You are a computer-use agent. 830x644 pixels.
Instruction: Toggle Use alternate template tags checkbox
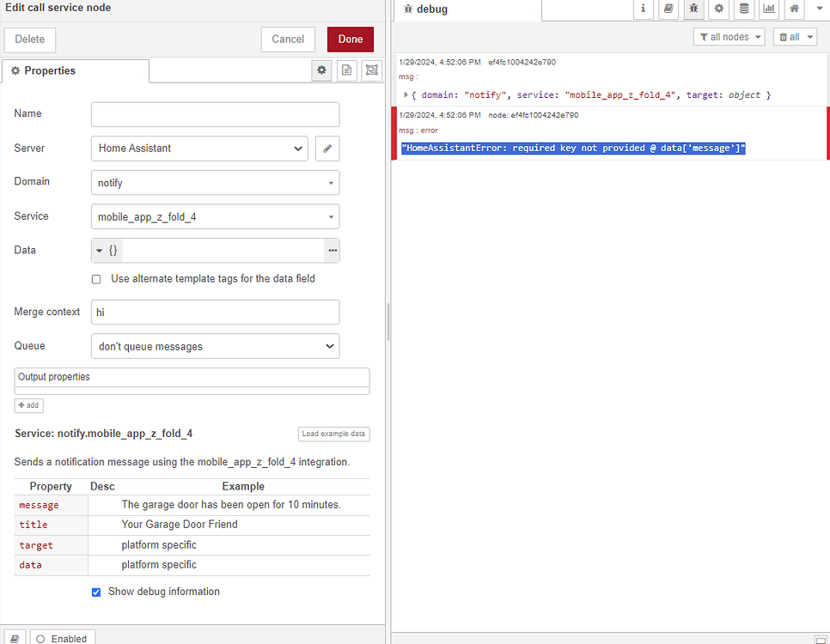(96, 279)
